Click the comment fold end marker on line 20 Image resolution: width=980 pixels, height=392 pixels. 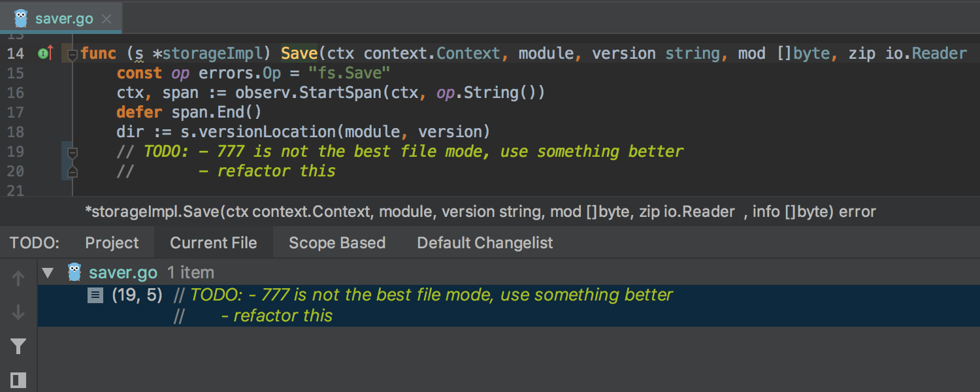click(x=73, y=172)
